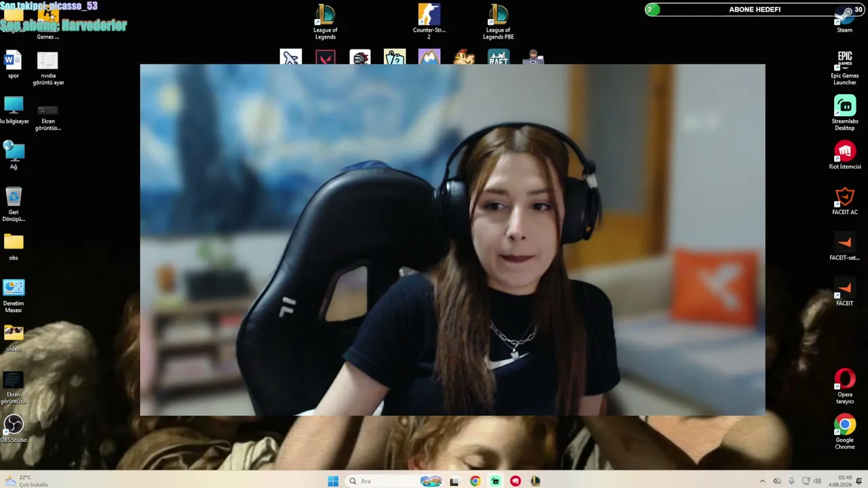Open the Opera tarayıcı shortcut

pos(845,386)
